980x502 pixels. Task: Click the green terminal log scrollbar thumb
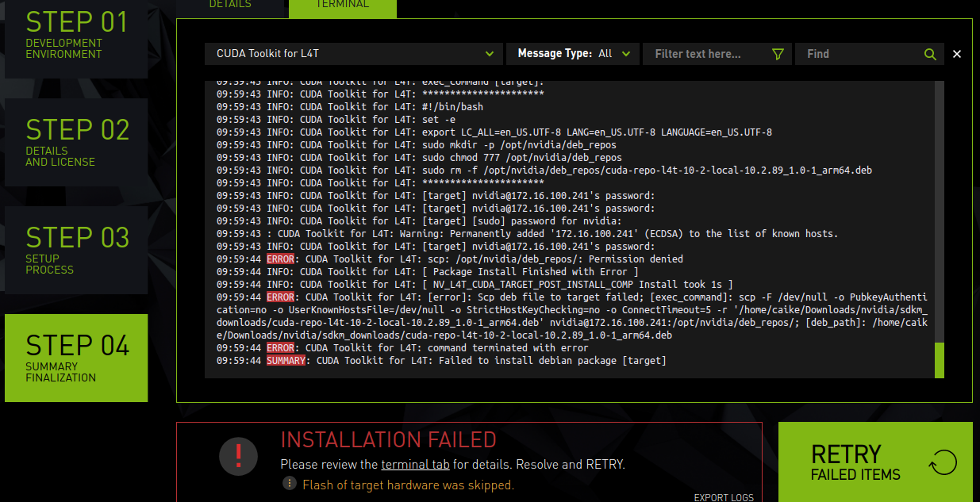coord(940,360)
